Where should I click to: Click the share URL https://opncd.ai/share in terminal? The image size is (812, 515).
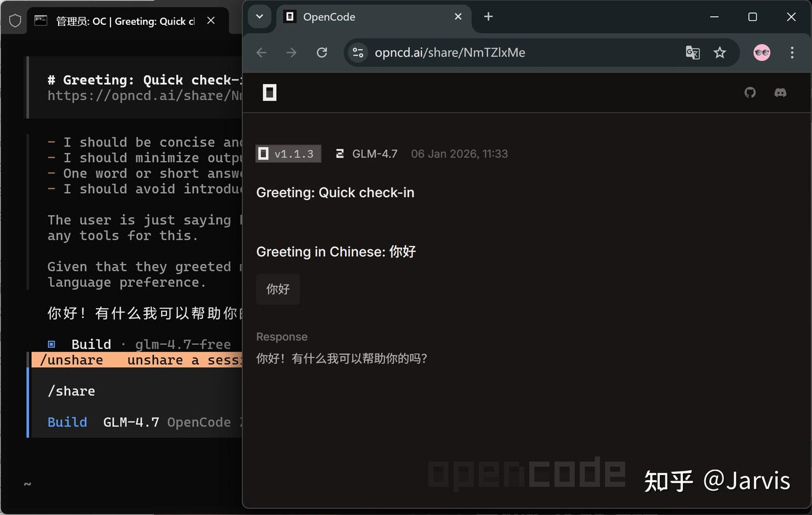145,96
